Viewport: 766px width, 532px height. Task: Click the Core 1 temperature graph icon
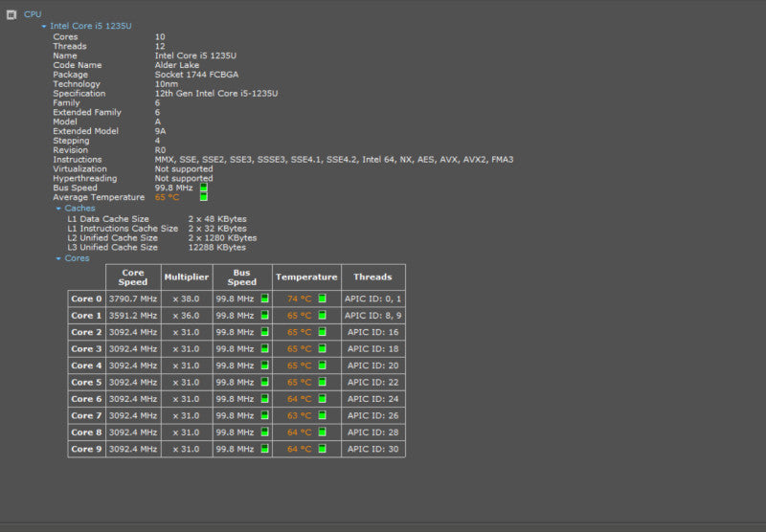(323, 315)
